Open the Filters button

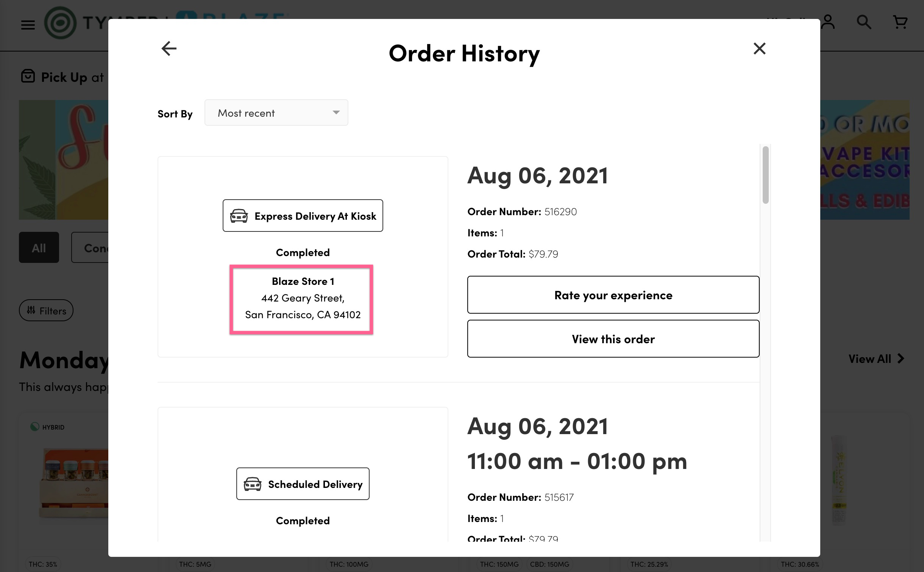tap(46, 310)
